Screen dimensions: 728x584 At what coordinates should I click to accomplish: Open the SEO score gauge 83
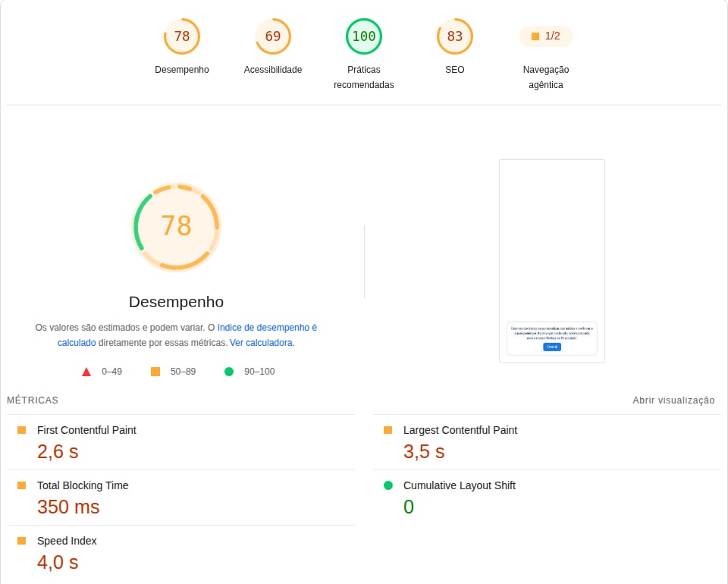455,36
